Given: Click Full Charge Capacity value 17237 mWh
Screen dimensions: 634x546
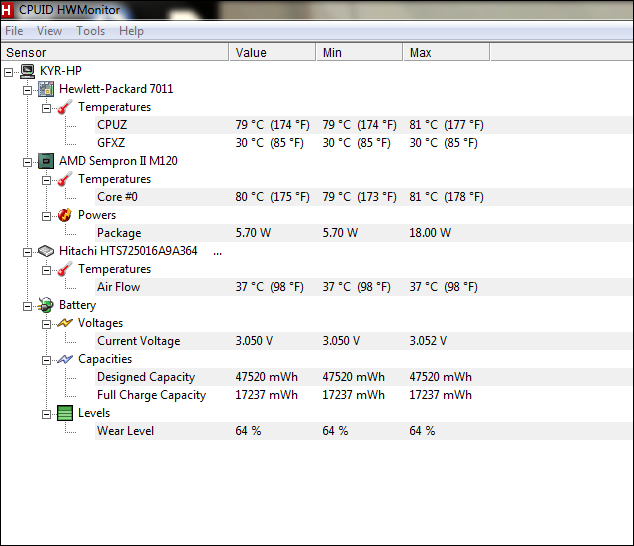Looking at the screenshot, I should pyautogui.click(x=266, y=395).
